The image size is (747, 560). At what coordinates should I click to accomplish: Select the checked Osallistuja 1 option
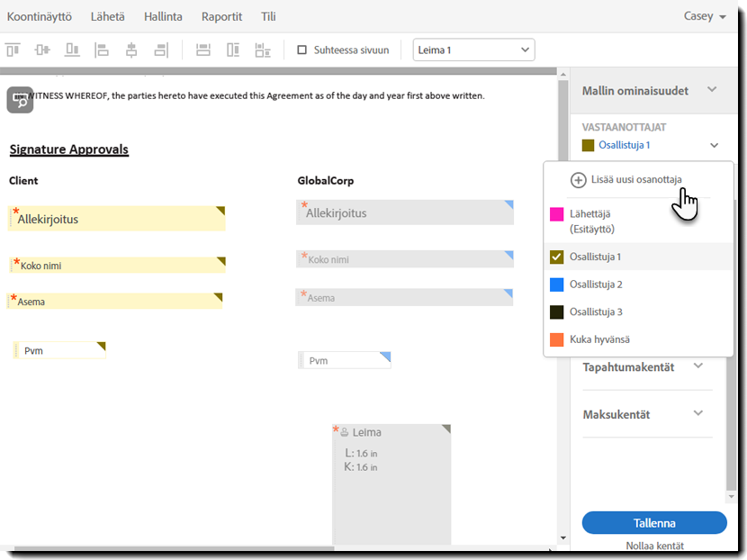594,257
